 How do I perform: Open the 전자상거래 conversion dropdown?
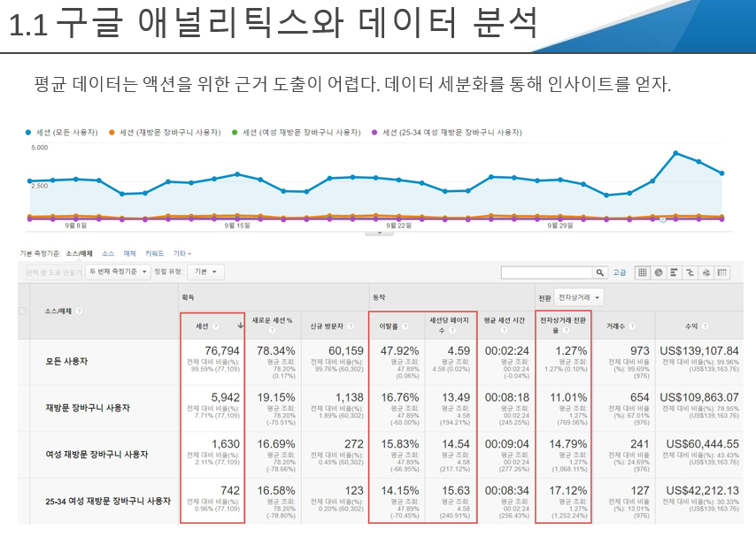click(x=579, y=297)
